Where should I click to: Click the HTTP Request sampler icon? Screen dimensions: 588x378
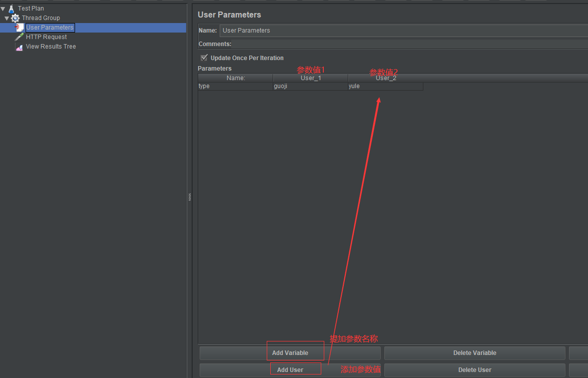coord(20,37)
